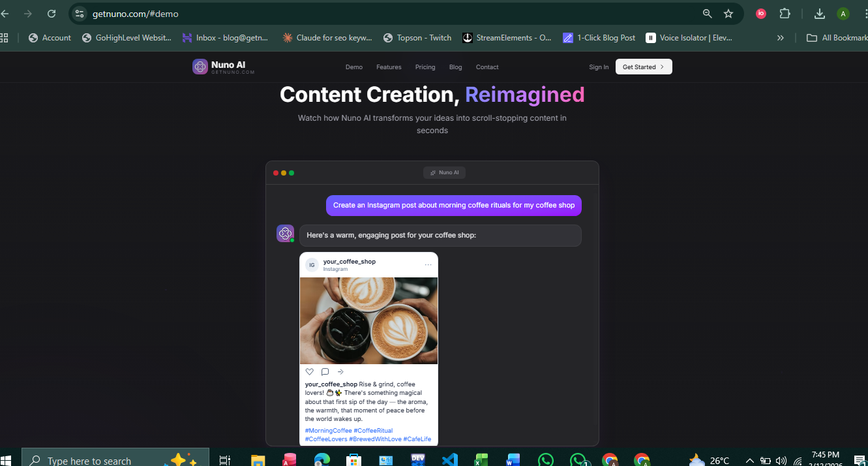Image resolution: width=868 pixels, height=466 pixels.
Task: Click the comment bubble icon on post
Action: point(325,372)
